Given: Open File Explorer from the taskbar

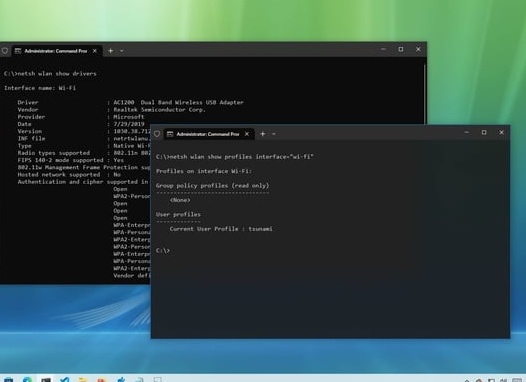Looking at the screenshot, I should (83, 379).
